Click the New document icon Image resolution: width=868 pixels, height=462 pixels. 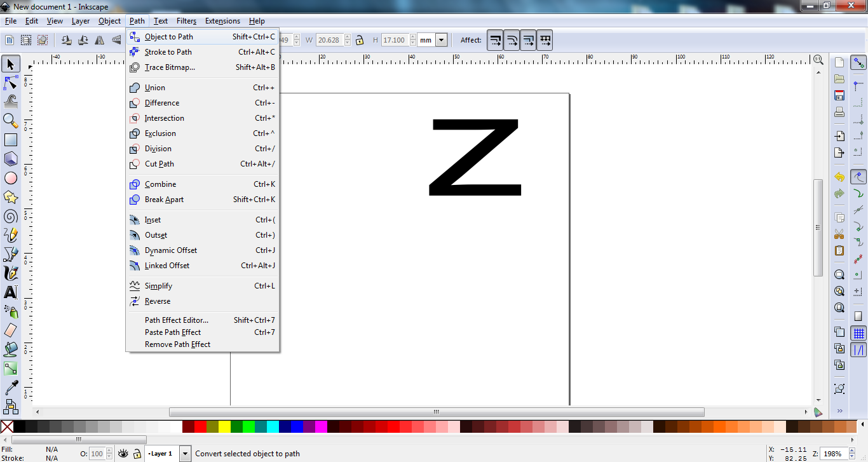point(839,62)
